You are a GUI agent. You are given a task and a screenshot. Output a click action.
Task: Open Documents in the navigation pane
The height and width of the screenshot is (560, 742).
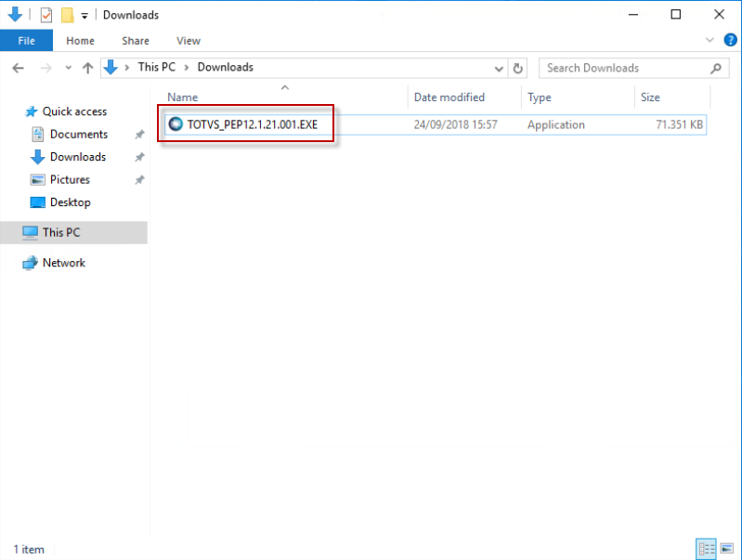pos(79,135)
